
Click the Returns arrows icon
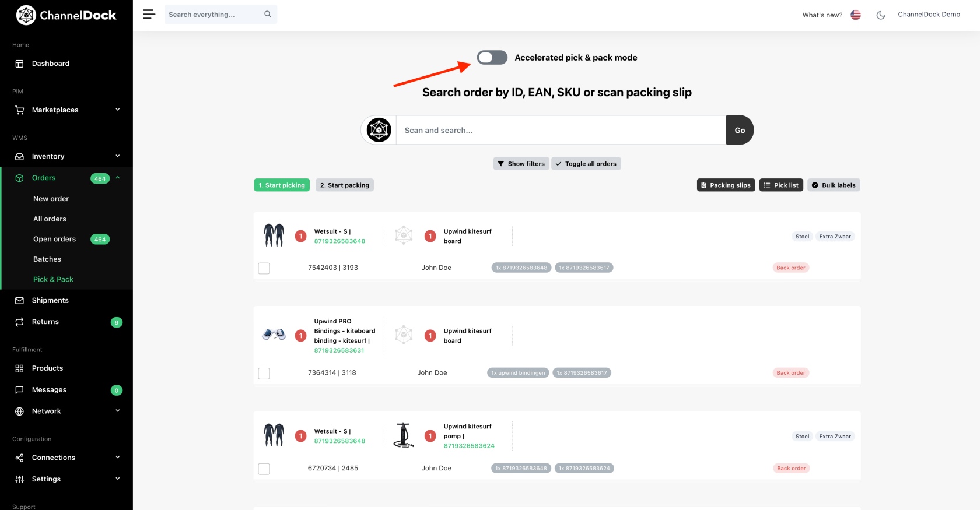pyautogui.click(x=19, y=322)
